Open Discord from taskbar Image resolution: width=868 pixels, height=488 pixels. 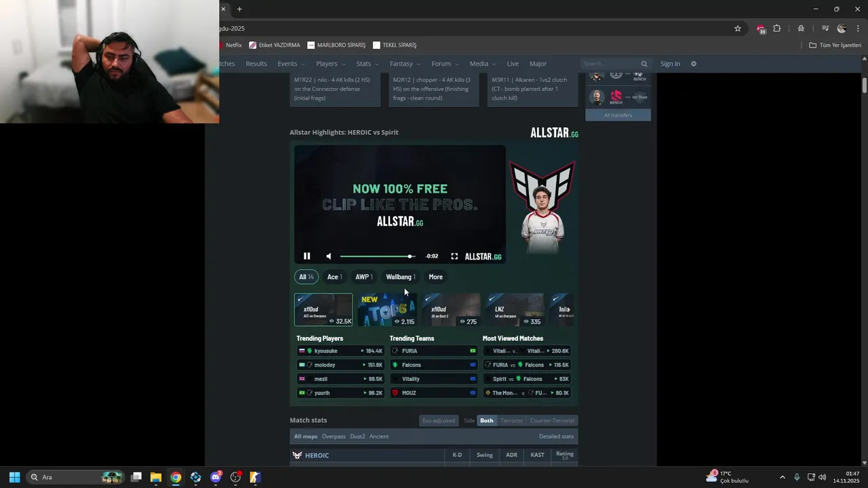tap(216, 477)
